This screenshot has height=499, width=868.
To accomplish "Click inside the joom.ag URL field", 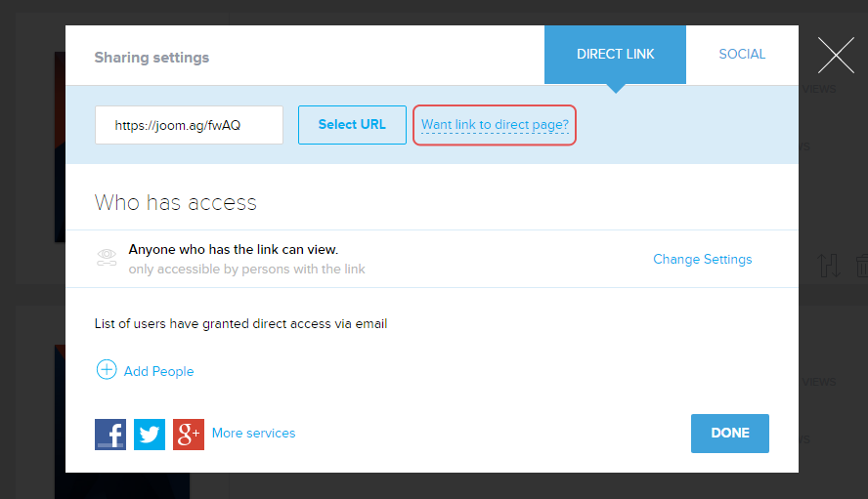I will pyautogui.click(x=189, y=125).
